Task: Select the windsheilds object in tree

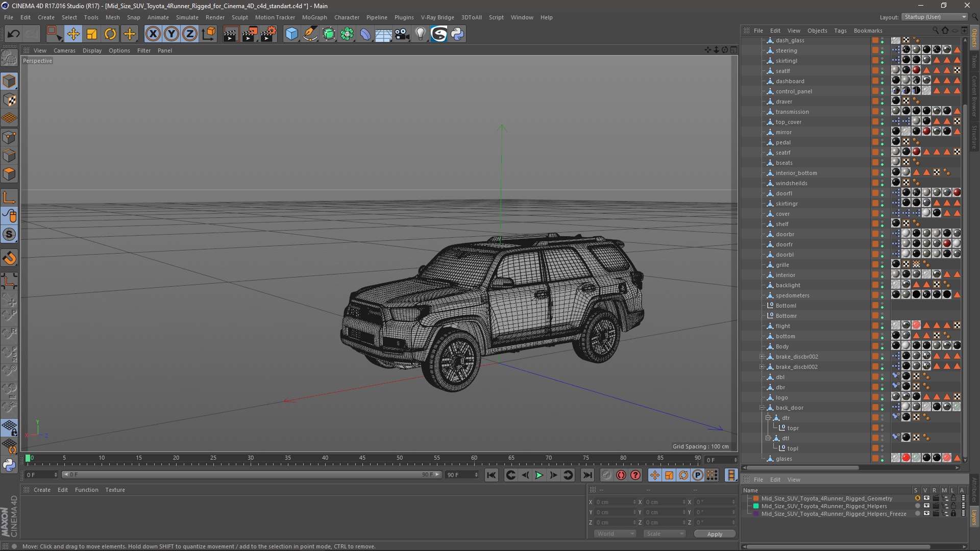Action: pyautogui.click(x=791, y=183)
